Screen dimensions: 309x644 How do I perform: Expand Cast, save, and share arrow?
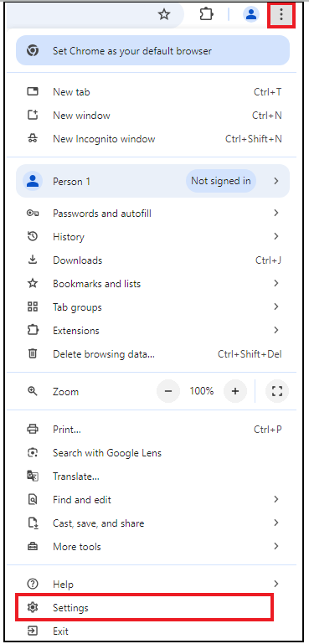coord(276,523)
